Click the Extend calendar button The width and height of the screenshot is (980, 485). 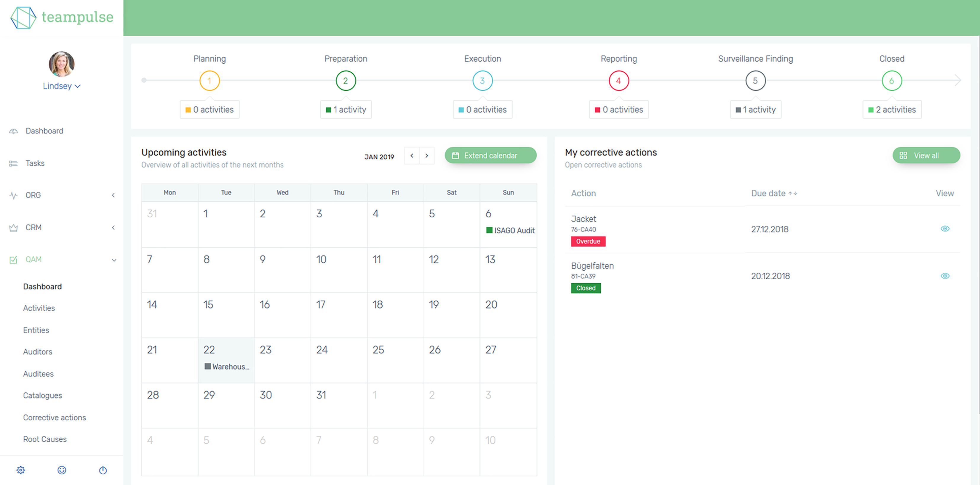pyautogui.click(x=490, y=155)
